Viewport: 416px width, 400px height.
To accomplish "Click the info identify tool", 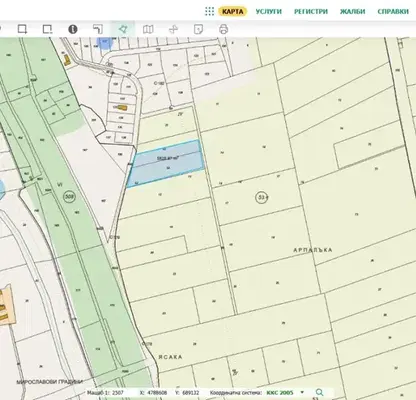I will point(73,29).
